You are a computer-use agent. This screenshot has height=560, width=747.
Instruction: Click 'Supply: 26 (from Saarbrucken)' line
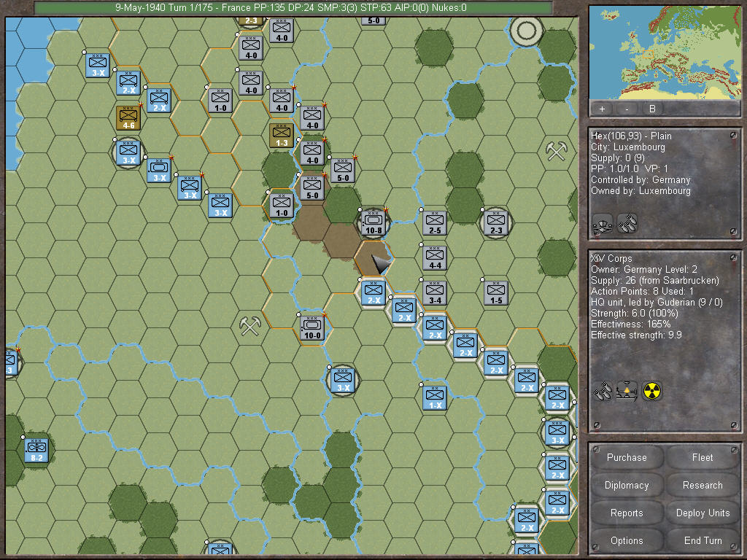pyautogui.click(x=655, y=280)
